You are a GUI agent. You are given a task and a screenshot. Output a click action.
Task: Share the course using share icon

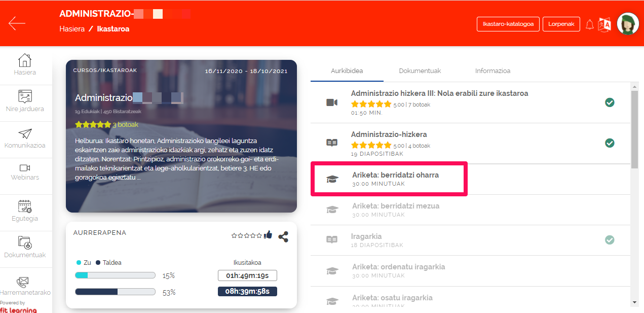tap(283, 236)
